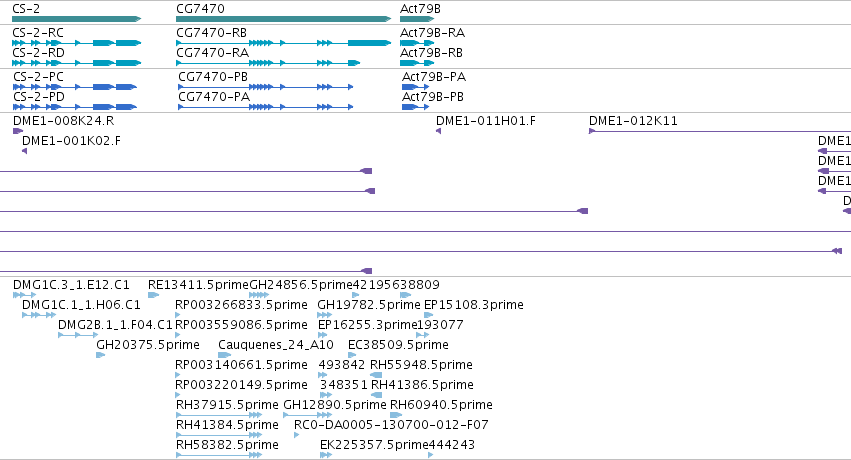Click the CG7470-PA coding sequence glyph
Screen dimensions: 851x460
[265, 107]
